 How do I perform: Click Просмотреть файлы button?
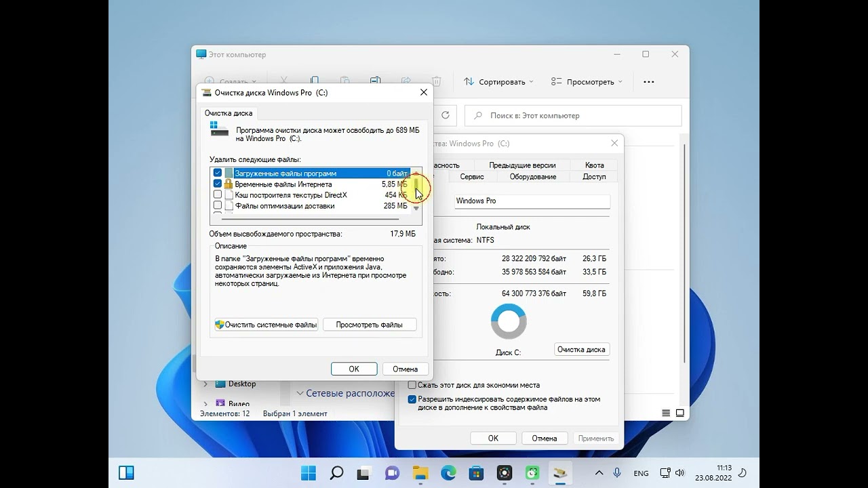[x=370, y=325]
